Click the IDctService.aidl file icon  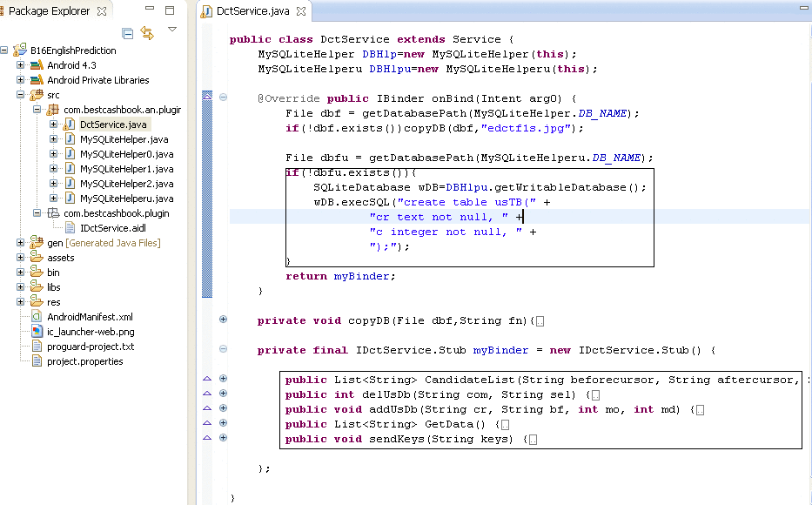[x=70, y=228]
